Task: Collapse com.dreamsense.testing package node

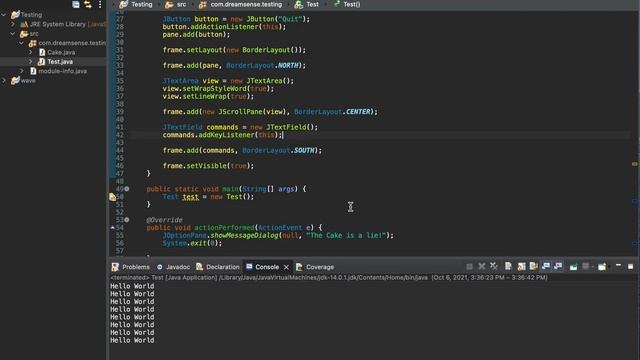Action: (22, 43)
